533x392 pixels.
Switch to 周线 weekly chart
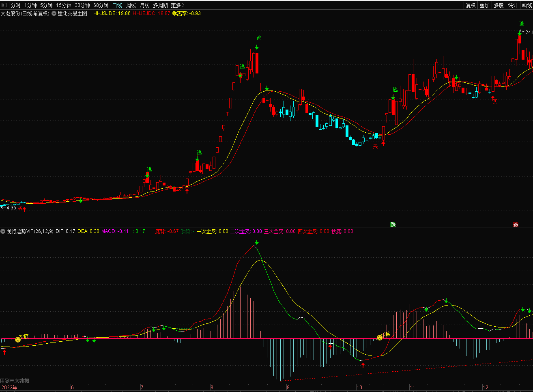[x=131, y=5]
